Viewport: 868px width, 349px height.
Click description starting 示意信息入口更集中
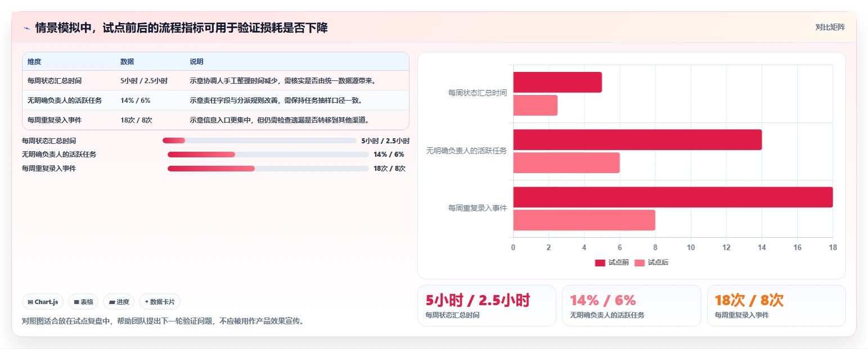(x=280, y=120)
